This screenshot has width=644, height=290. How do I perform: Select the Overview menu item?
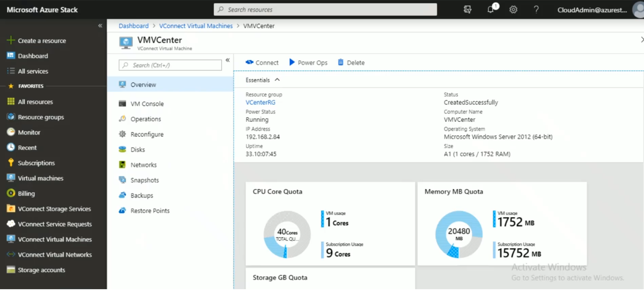click(170, 84)
